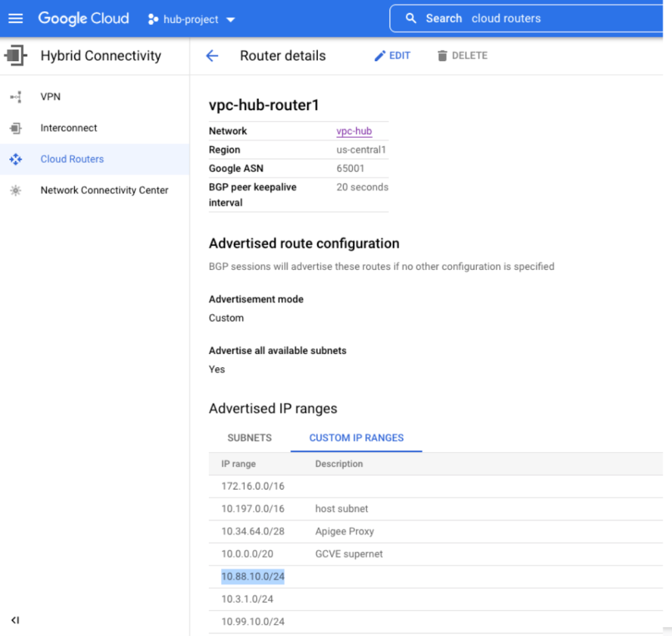Click the Hybrid Connectivity product icon
The image size is (672, 636).
[x=16, y=56]
